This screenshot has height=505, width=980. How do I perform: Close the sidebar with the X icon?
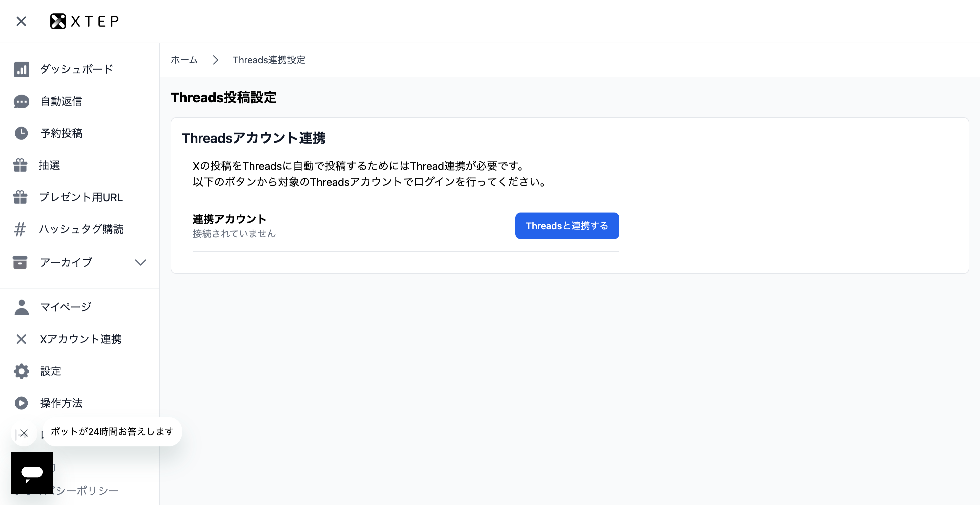(x=21, y=21)
